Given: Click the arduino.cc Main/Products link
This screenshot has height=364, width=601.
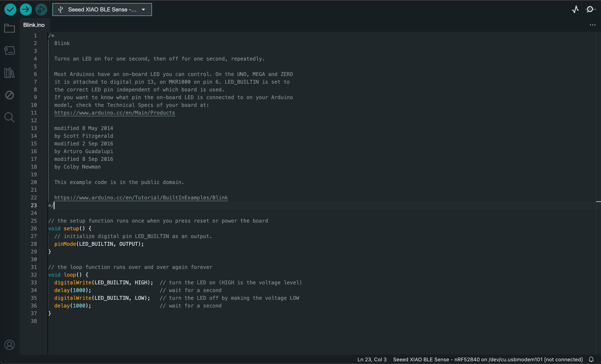Looking at the screenshot, I should tap(114, 113).
